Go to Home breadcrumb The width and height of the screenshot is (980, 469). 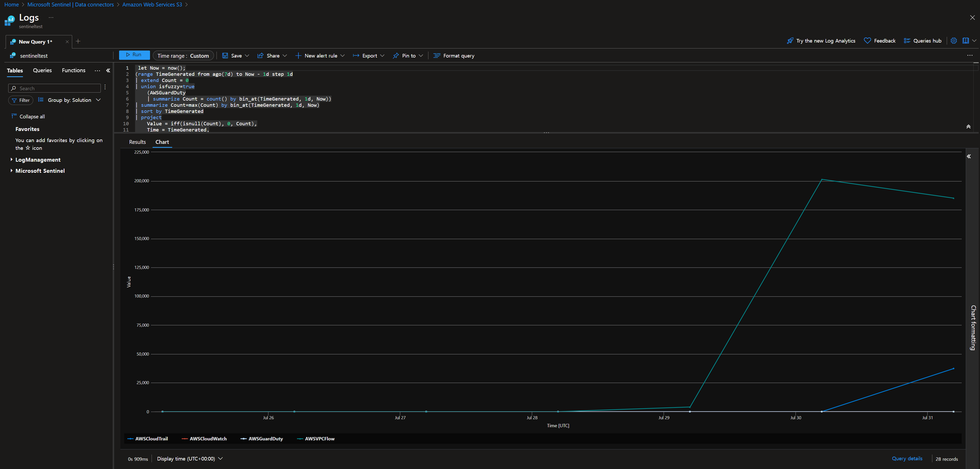click(11, 5)
